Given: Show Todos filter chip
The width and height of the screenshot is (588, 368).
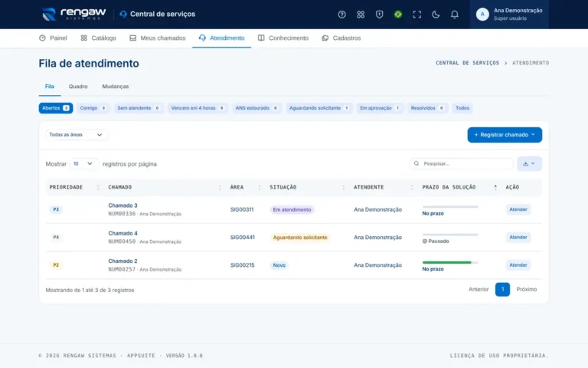Looking at the screenshot, I should pyautogui.click(x=462, y=108).
